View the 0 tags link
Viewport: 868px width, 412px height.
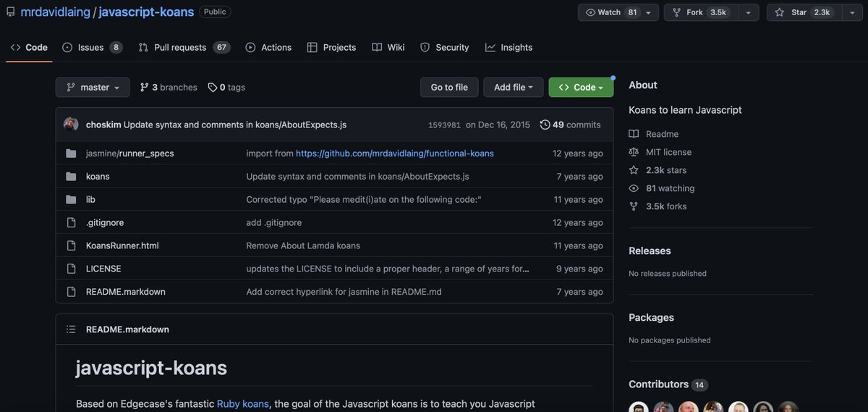click(226, 88)
